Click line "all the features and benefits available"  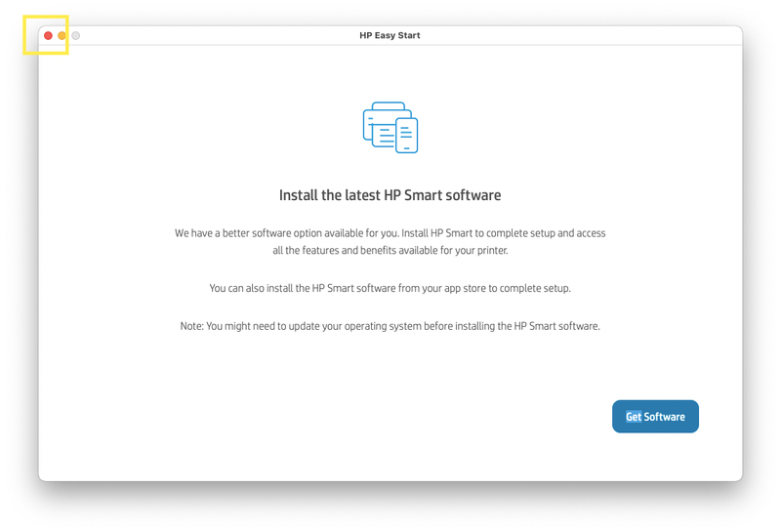point(355,250)
